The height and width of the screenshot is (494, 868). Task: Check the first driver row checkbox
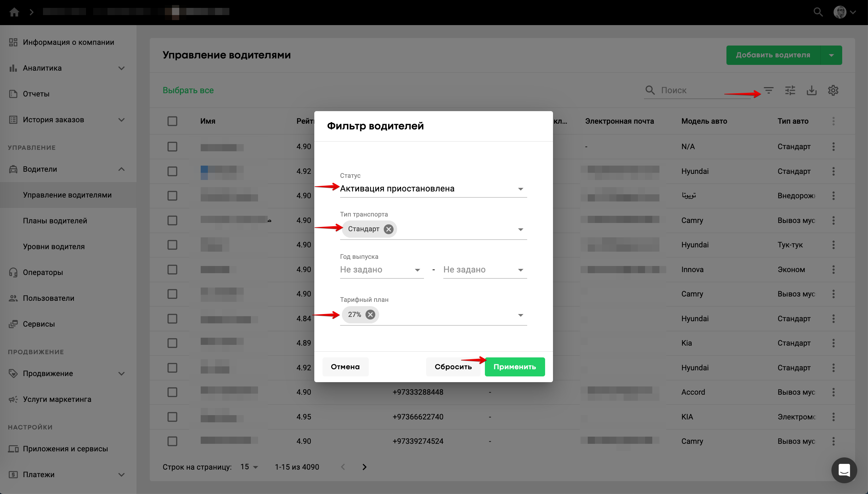pos(172,147)
